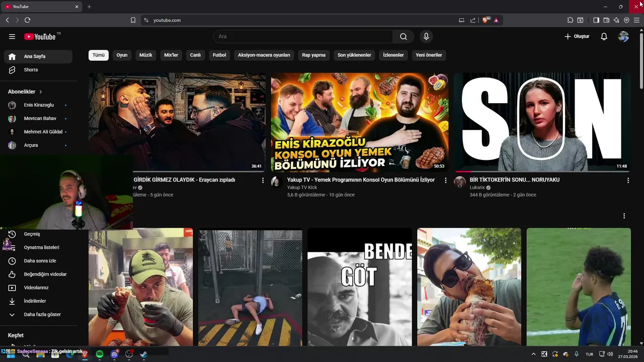The height and width of the screenshot is (362, 644).
Task: Select the Rap yapma chip
Action: click(x=314, y=55)
